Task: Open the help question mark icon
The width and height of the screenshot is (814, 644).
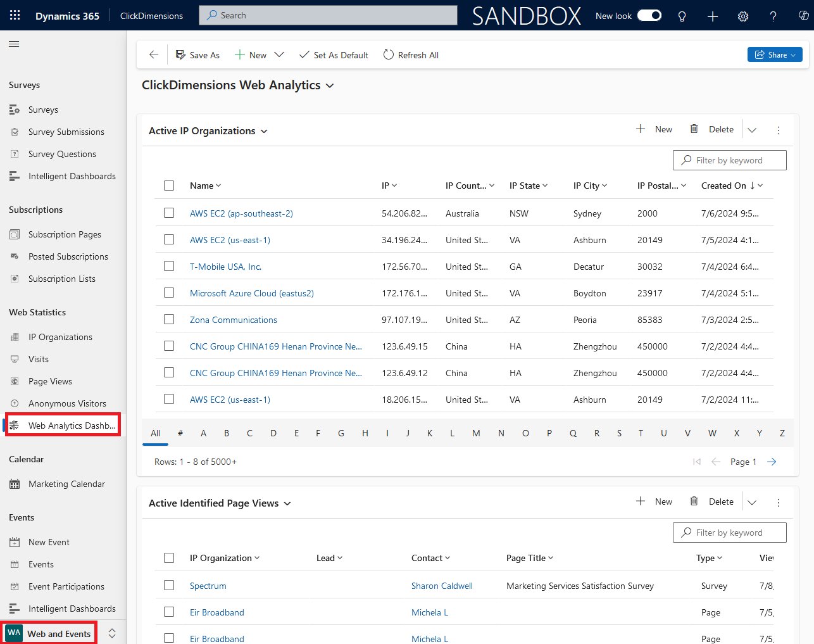Action: pos(773,16)
